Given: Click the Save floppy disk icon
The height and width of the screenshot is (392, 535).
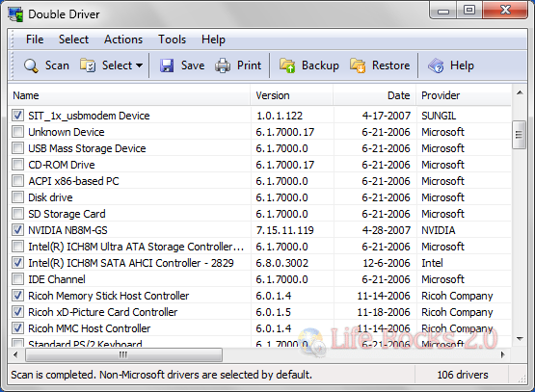Looking at the screenshot, I should click(167, 65).
